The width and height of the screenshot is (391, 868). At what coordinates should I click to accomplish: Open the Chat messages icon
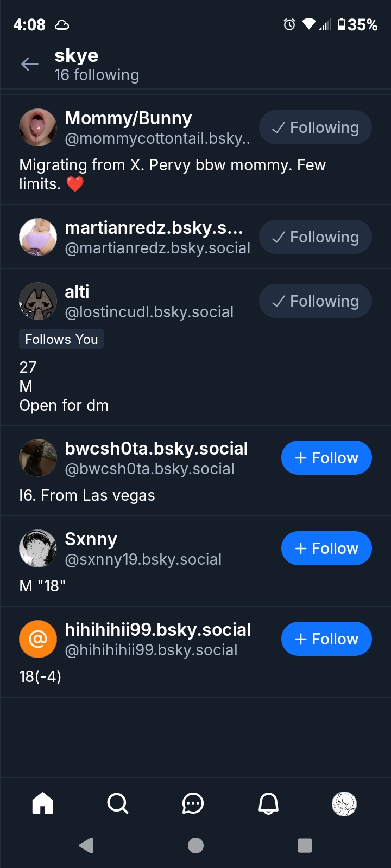[x=193, y=803]
